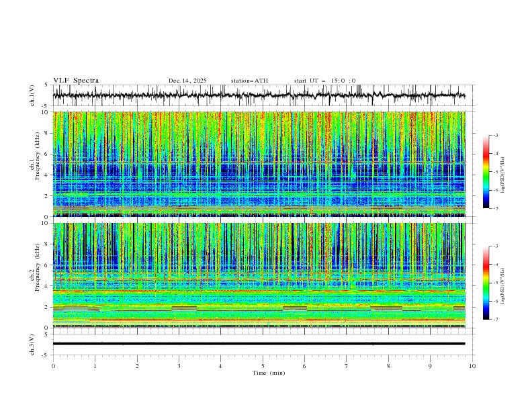Click the ch.1 color scale bar
Viewport: 532px width, 411px height.
[x=486, y=171]
